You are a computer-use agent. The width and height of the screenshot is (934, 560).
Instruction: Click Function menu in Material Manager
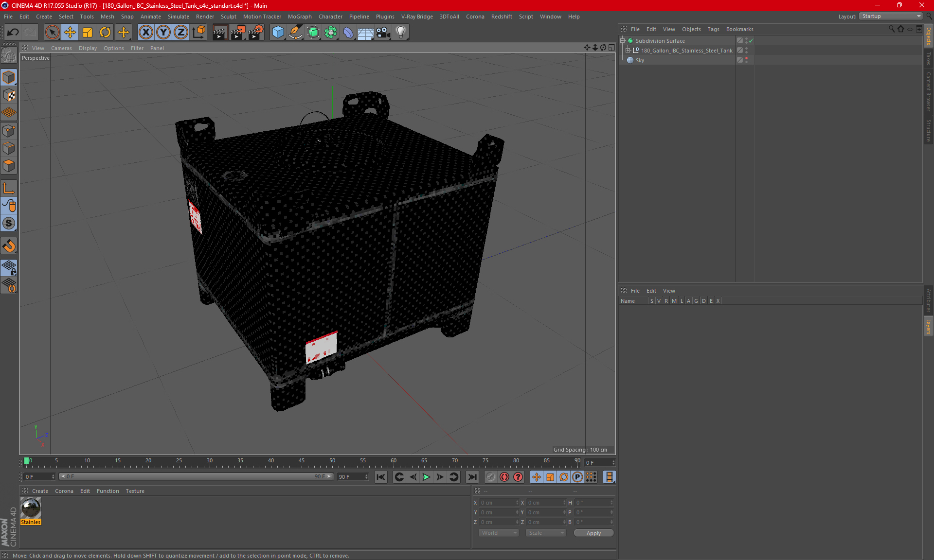pyautogui.click(x=108, y=491)
